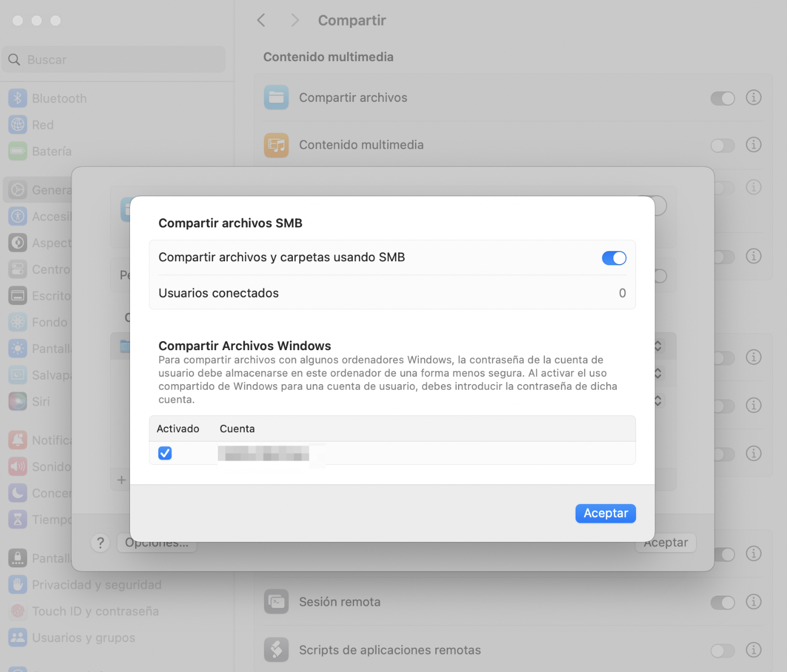This screenshot has width=787, height=672.
Task: Click the Aspecto icon in sidebar
Action: click(x=18, y=243)
